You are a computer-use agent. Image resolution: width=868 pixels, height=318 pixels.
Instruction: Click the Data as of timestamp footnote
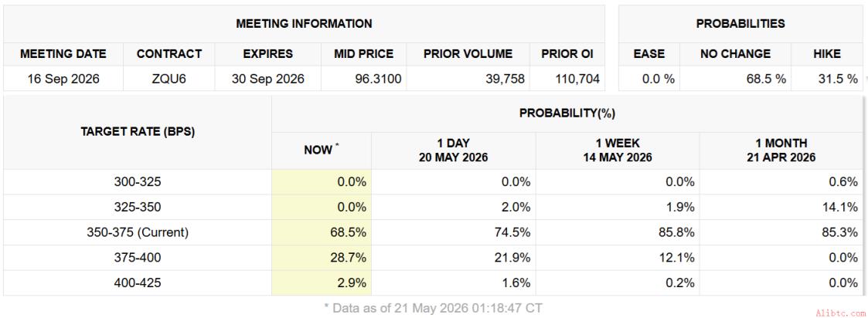coord(433,308)
